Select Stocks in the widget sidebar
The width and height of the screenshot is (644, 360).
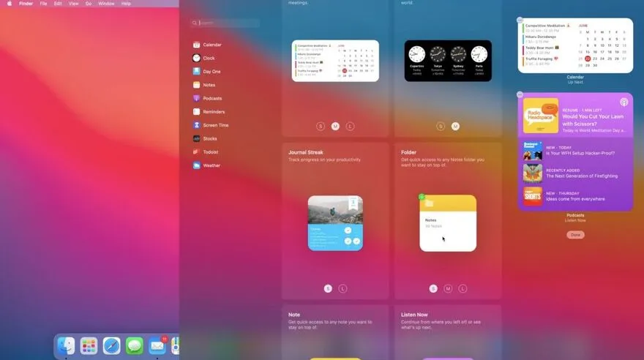tap(205, 139)
